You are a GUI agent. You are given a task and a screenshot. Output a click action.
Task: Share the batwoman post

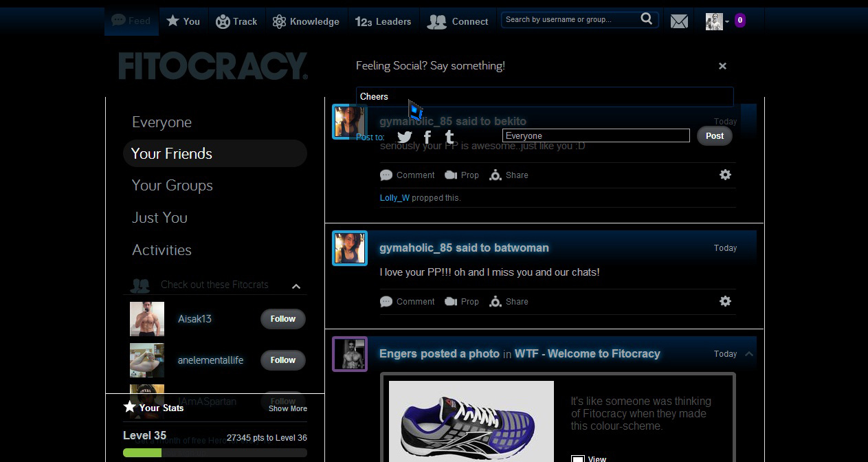pyautogui.click(x=509, y=302)
